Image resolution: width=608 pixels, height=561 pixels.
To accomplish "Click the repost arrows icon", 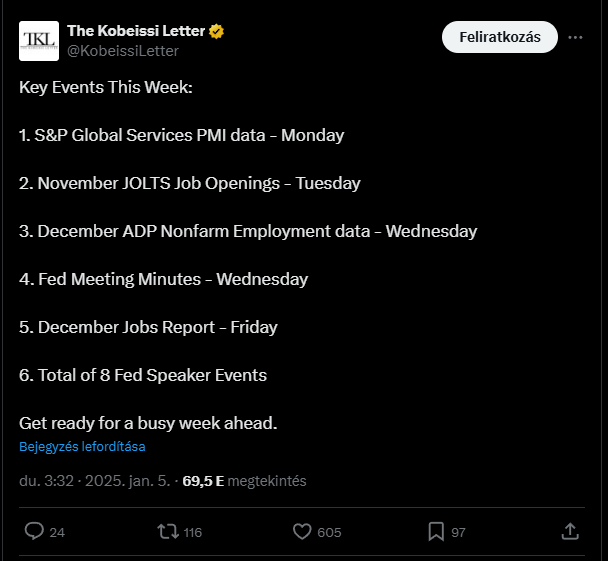I will (x=168, y=532).
